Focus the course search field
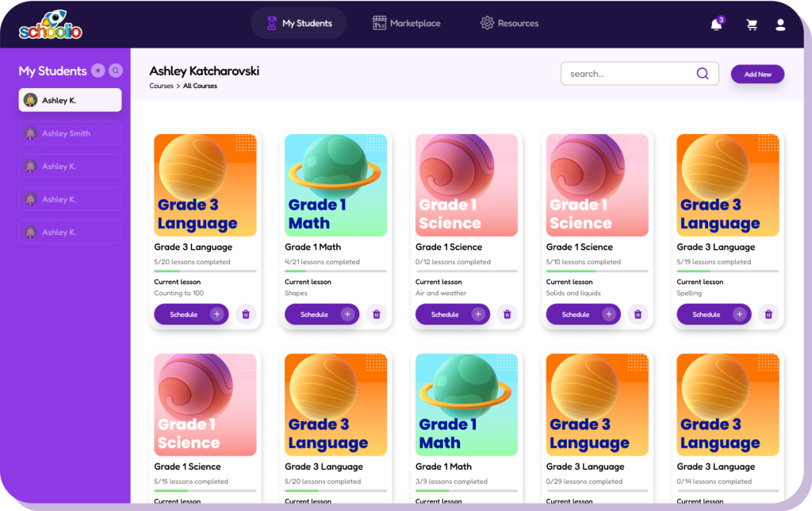The height and width of the screenshot is (511, 812). pos(640,74)
